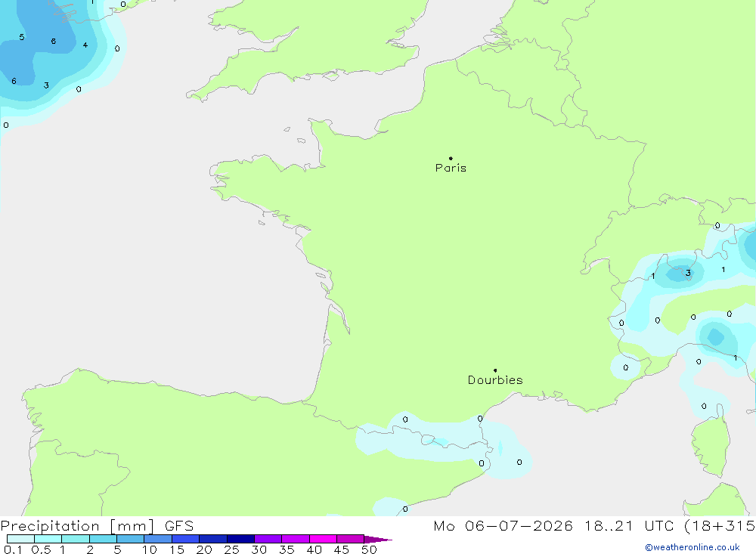756x554 pixels.
Task: Pick the lightest 0.1–0.5 mm legend swatch
Action: (x=20, y=539)
